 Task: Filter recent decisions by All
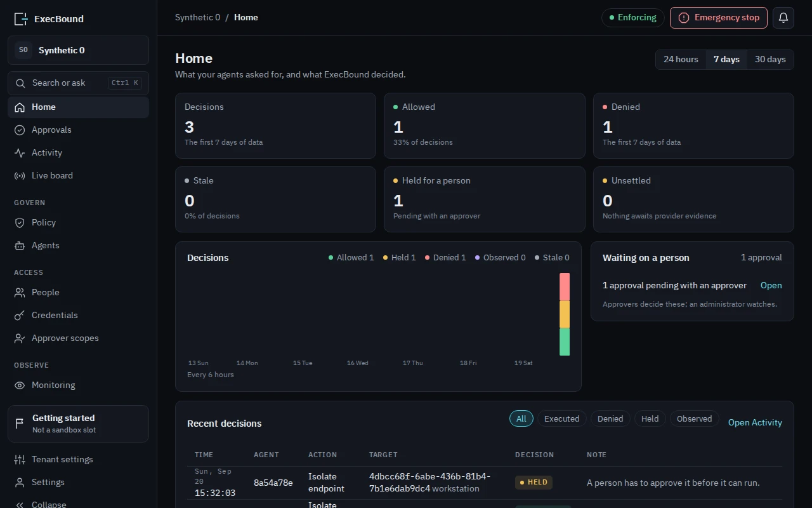(x=521, y=418)
